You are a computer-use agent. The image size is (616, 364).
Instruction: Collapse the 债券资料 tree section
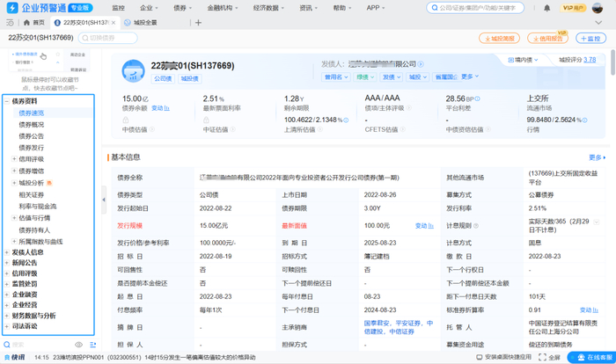pyautogui.click(x=6, y=102)
